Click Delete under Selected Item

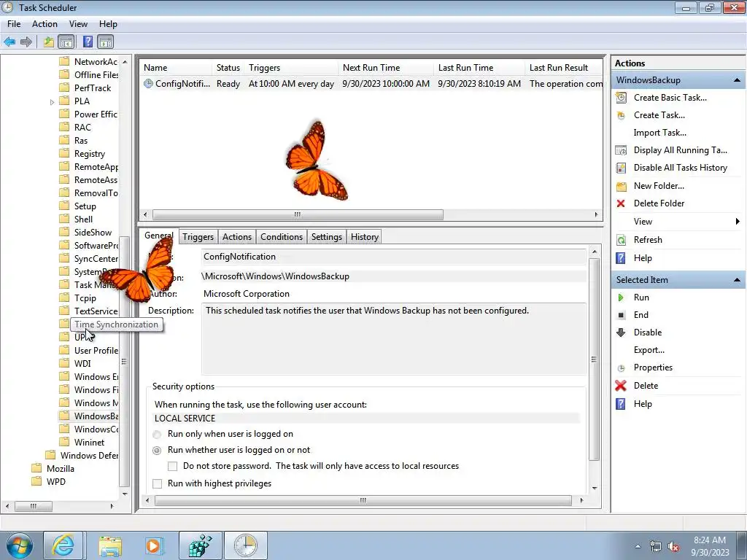(x=646, y=386)
